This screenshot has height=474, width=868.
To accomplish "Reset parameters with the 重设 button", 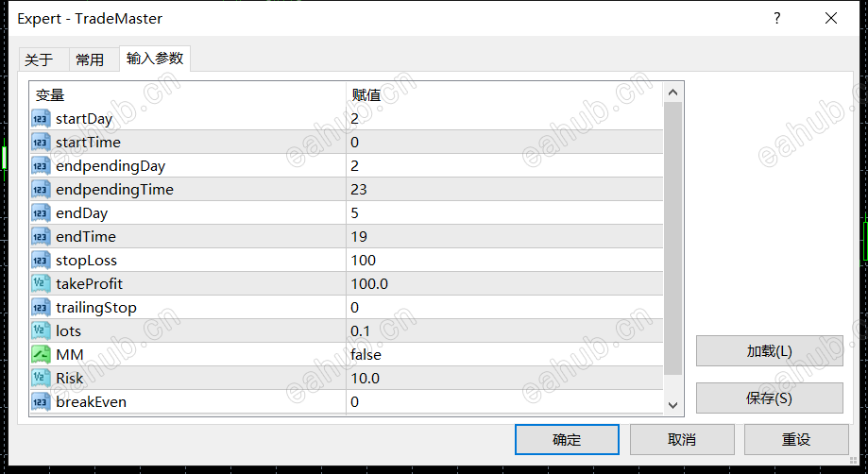I will [x=795, y=440].
